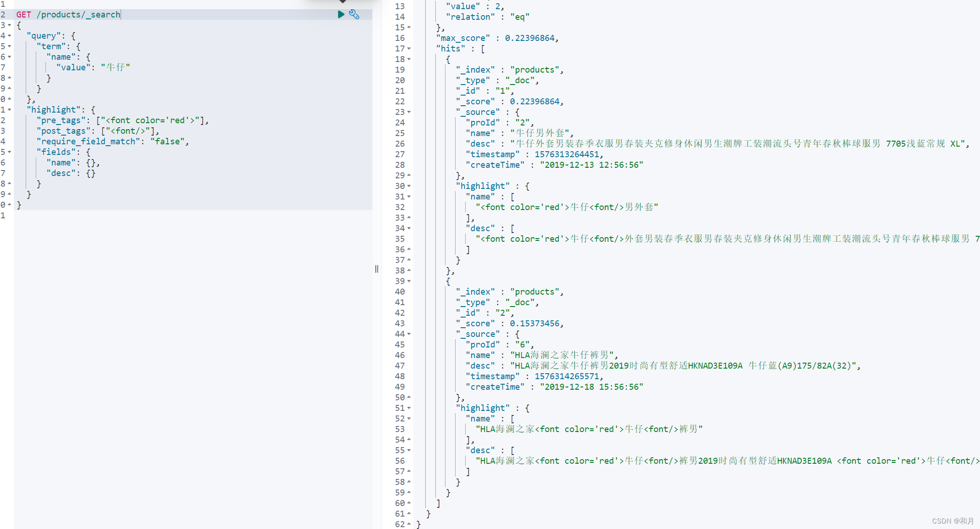Click the first hit's "_id" : "1" line
Viewport: 980px width, 529px height.
[x=484, y=91]
